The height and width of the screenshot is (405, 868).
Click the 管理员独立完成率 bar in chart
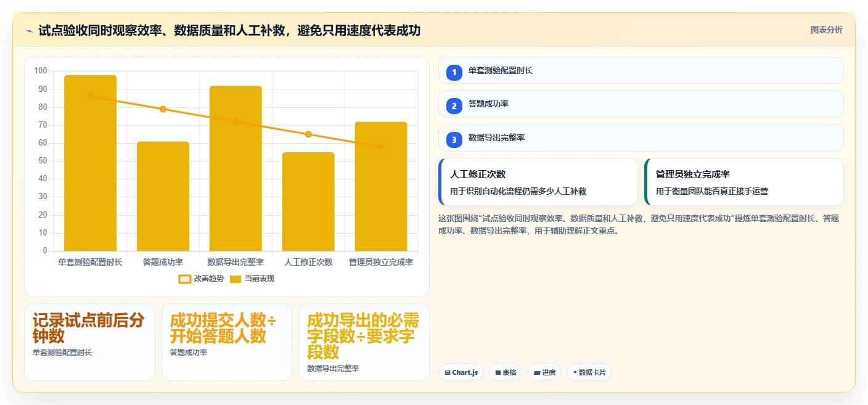381,186
